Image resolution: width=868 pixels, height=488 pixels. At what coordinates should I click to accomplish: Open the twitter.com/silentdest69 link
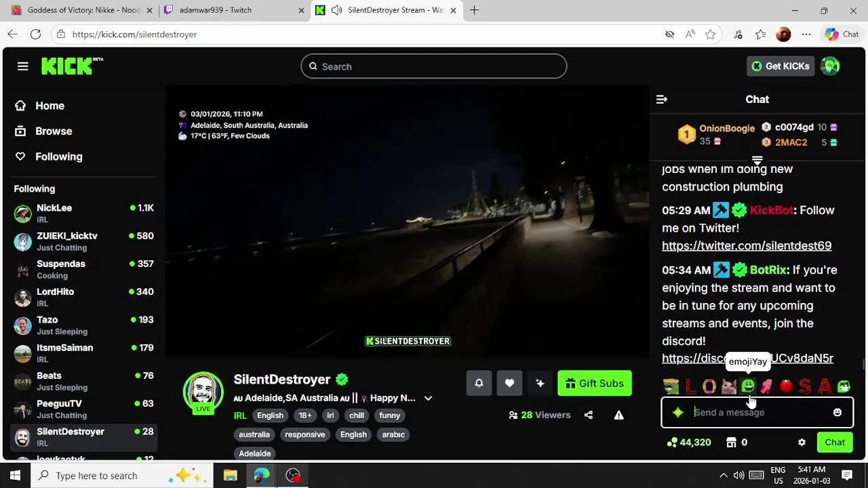[x=747, y=245]
